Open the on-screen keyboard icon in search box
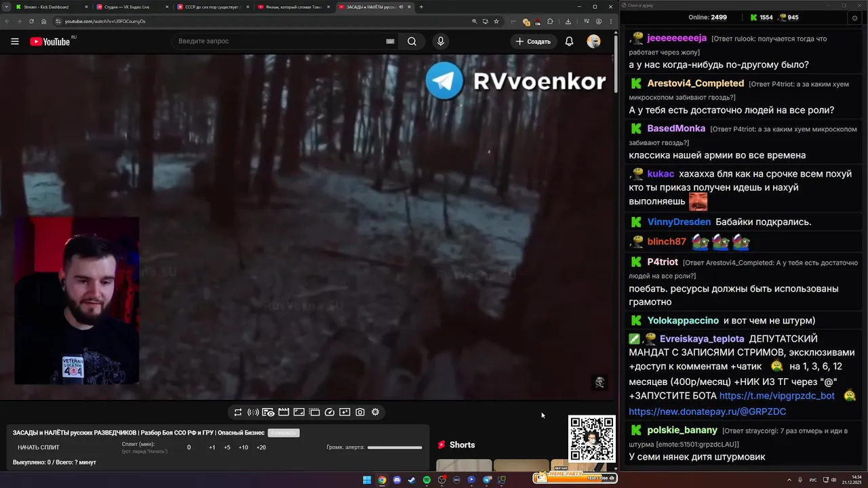The height and width of the screenshot is (488, 868). (390, 41)
